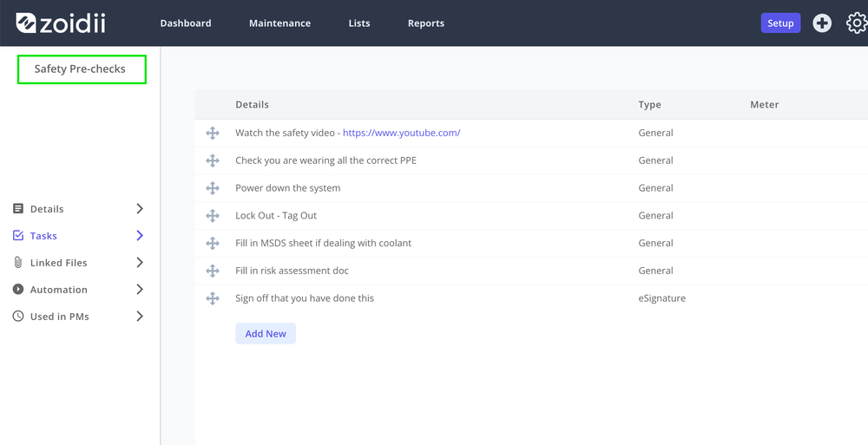Click the eSignature type cell
The width and height of the screenshot is (868, 445).
point(661,298)
